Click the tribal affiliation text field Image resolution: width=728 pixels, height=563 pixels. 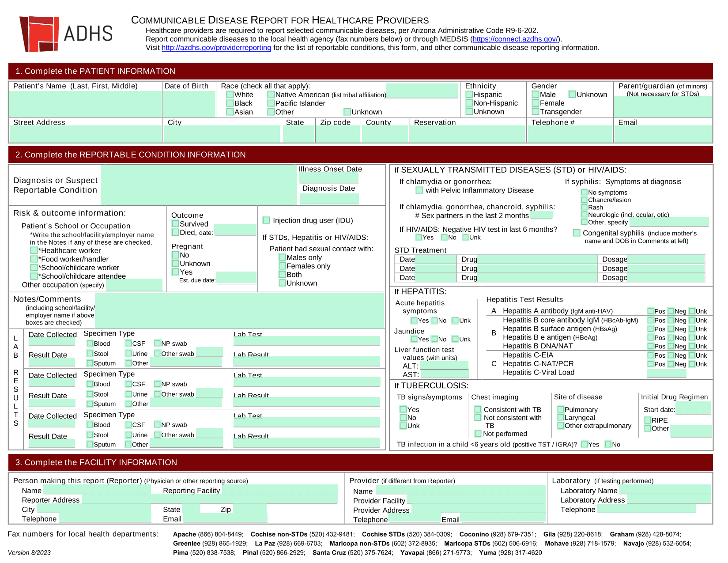pyautogui.click(x=422, y=91)
